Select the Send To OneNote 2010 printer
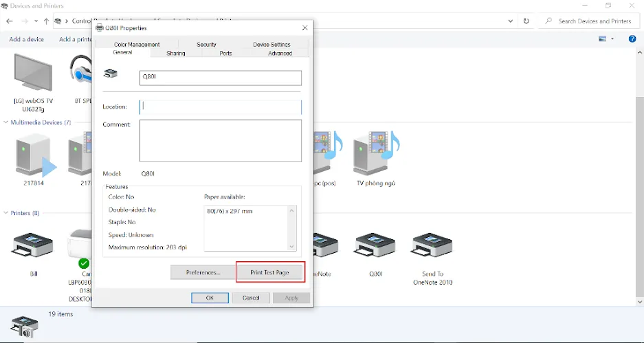Image resolution: width=644 pixels, height=343 pixels. [x=431, y=249]
